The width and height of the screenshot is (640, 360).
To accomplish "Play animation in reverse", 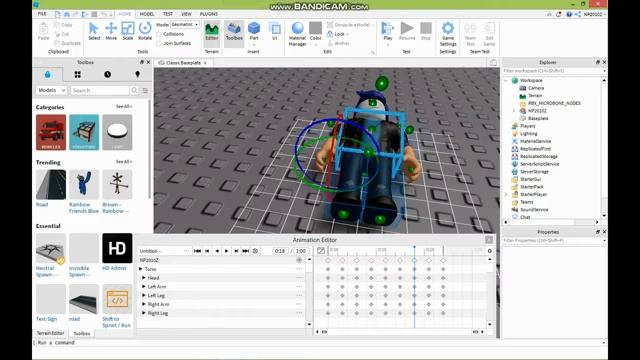I will (217, 251).
